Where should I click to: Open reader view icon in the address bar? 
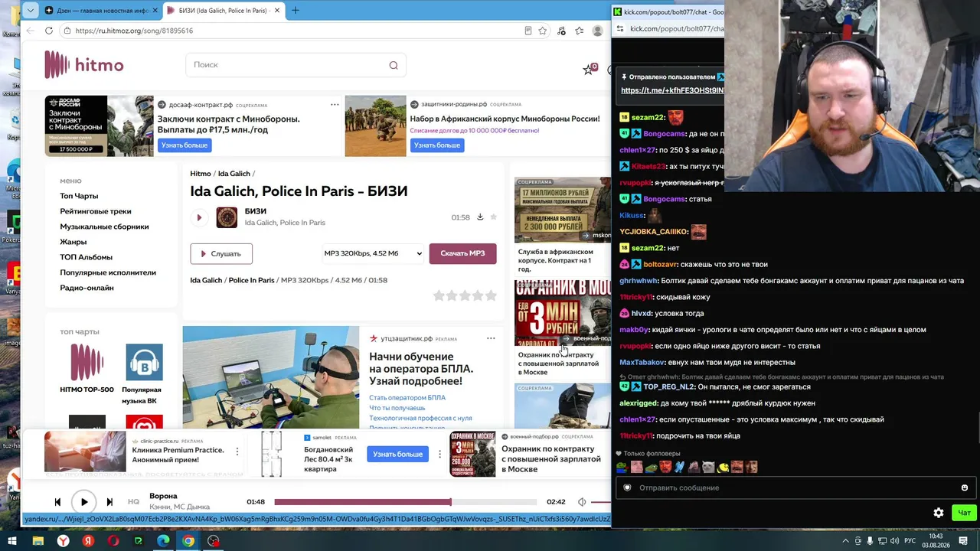tap(528, 31)
